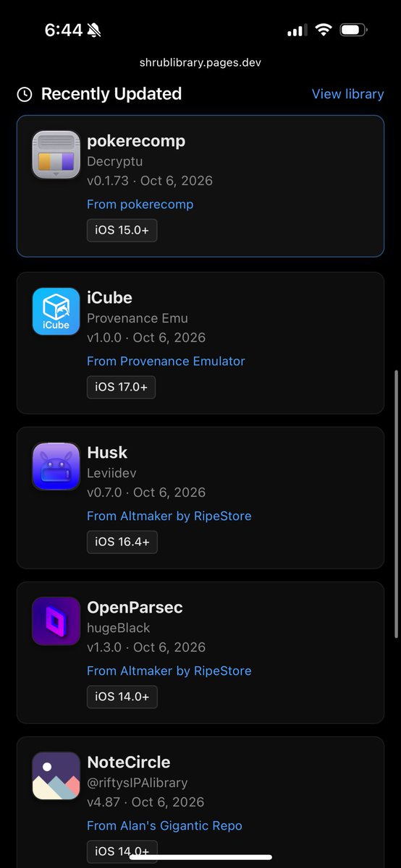The image size is (401, 868).
Task: Tap the hugeBlack developer name
Action: coord(119,628)
